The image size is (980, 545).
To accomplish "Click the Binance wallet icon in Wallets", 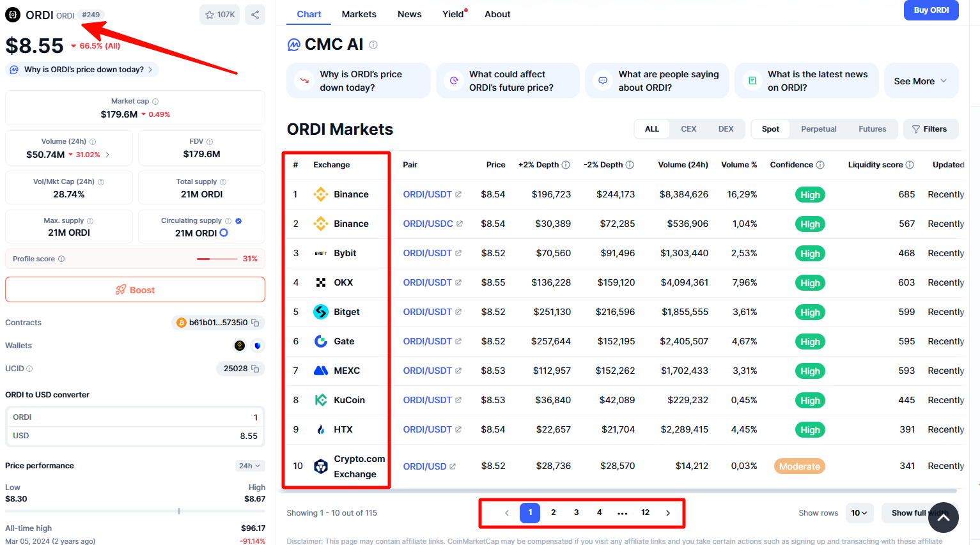I will (x=240, y=346).
